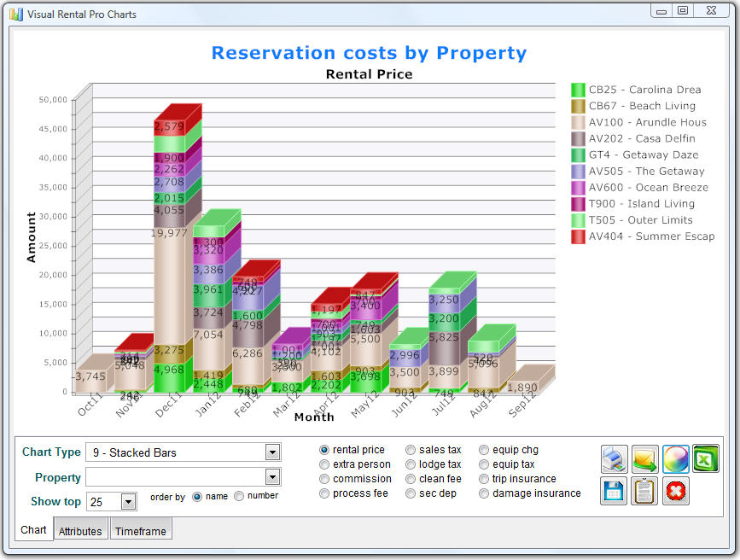Copy the chart to clipboard icon
740x560 pixels.
(644, 491)
